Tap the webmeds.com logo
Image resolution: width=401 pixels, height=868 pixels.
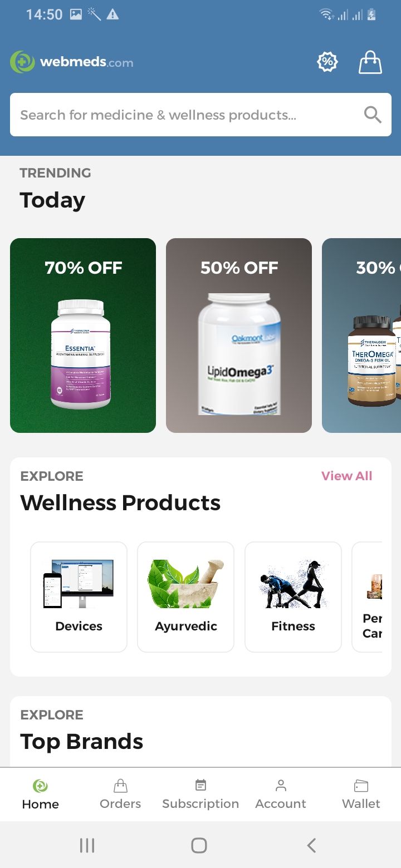point(72,62)
